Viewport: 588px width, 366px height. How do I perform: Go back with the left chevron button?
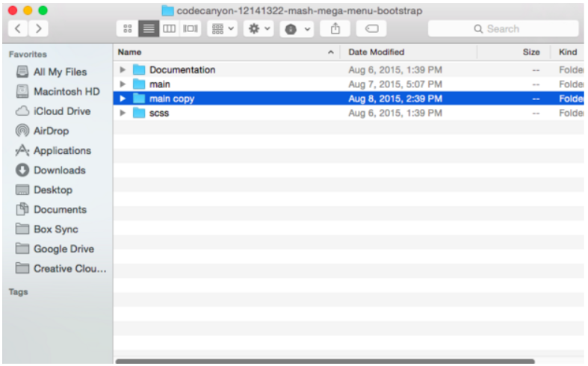18,28
